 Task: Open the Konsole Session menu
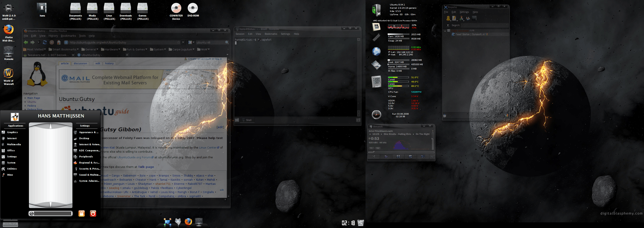point(240,34)
